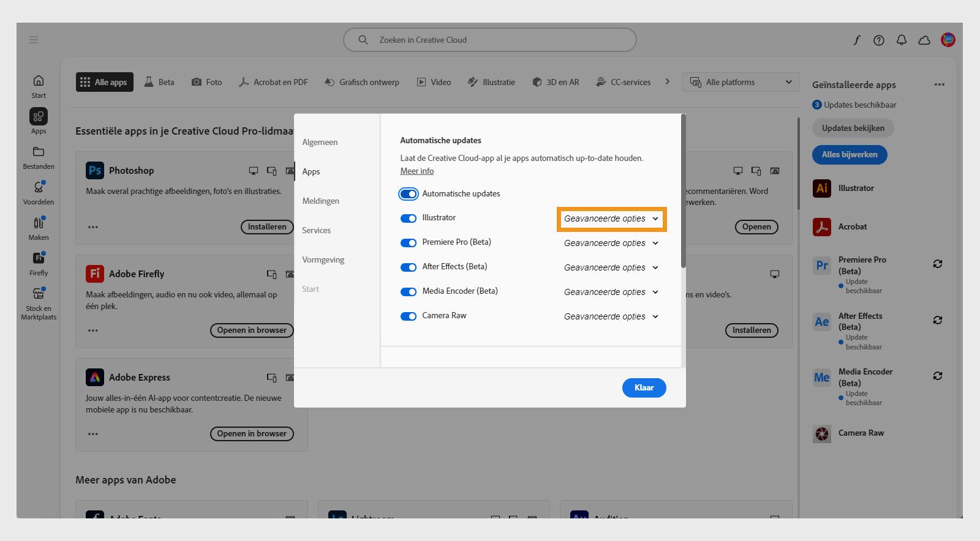The width and height of the screenshot is (980, 541).
Task: Select the Alle apps category tab
Action: point(104,82)
